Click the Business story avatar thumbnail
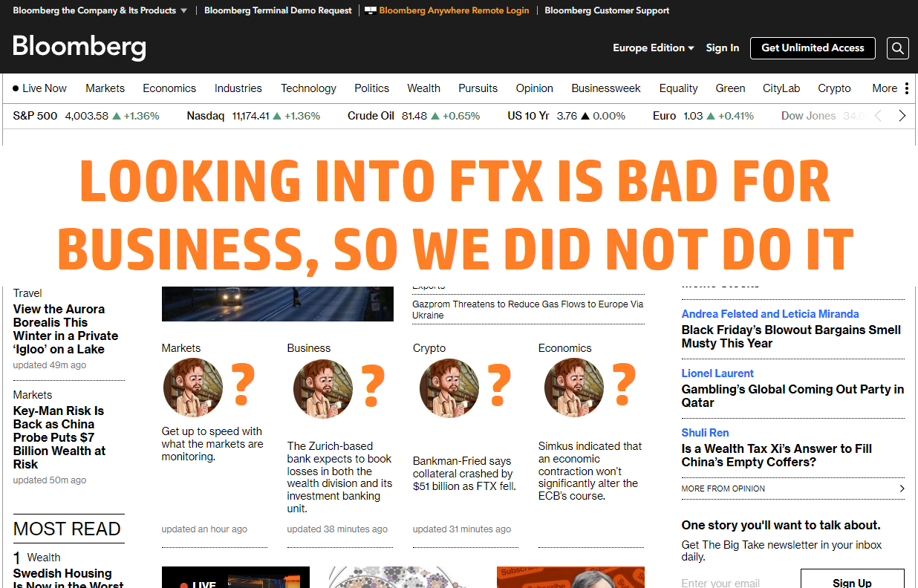 pos(323,389)
